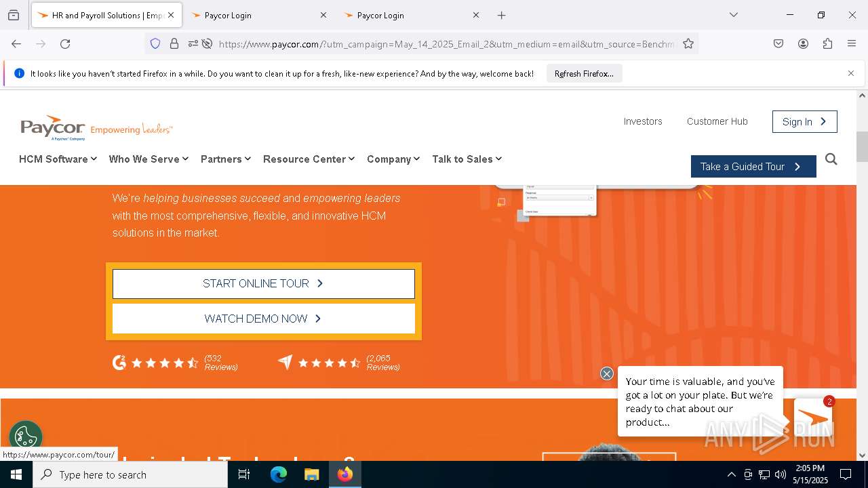This screenshot has width=868, height=488.
Task: Click the Firefox taskbar icon
Action: tap(345, 474)
